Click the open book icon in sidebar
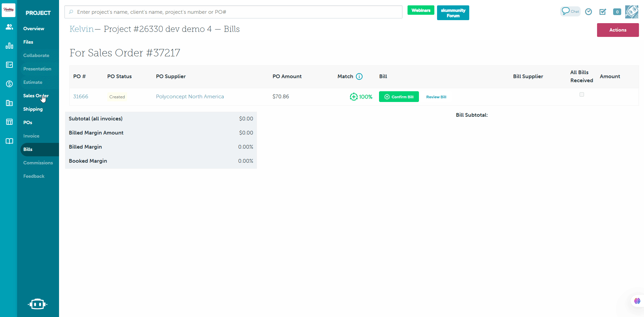The width and height of the screenshot is (644, 317). click(9, 141)
